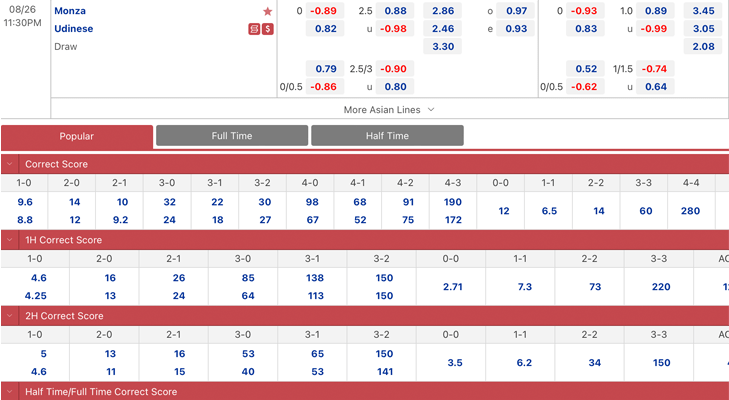729x400 pixels.
Task: Bet first-half 1X2 odds 3.05
Action: coord(703,29)
